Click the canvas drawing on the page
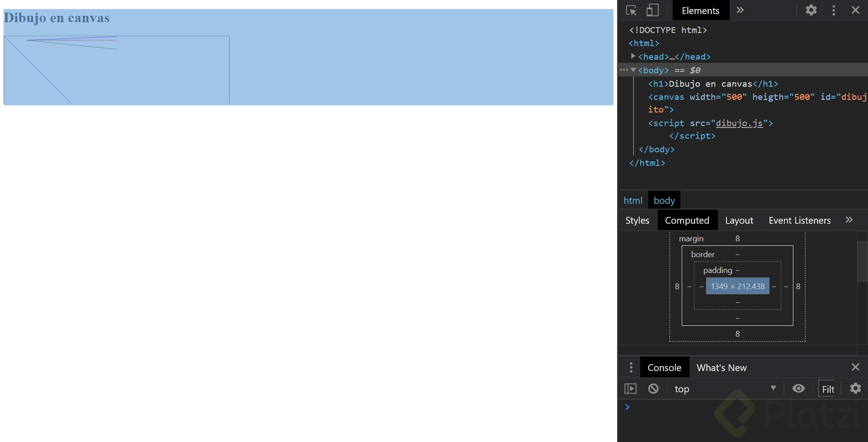 pos(117,70)
